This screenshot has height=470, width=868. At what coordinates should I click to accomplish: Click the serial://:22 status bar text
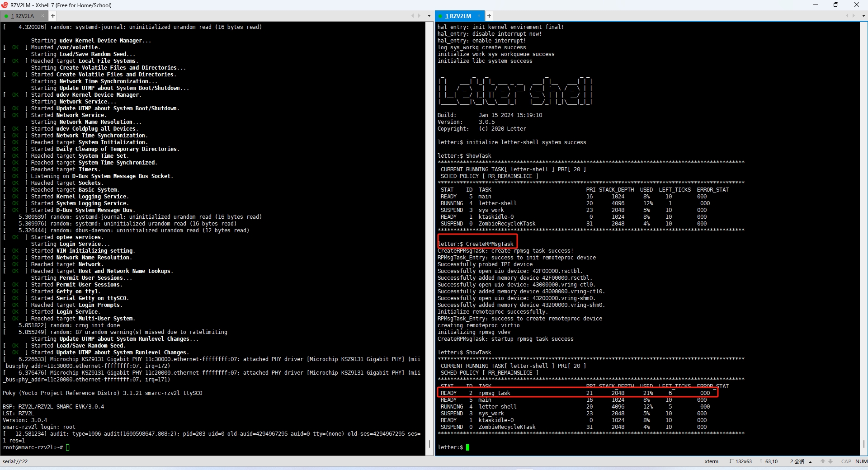(15, 461)
